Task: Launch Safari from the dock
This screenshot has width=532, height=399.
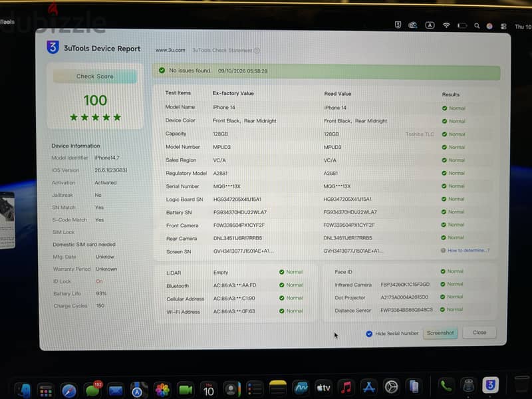Action: tap(69, 390)
